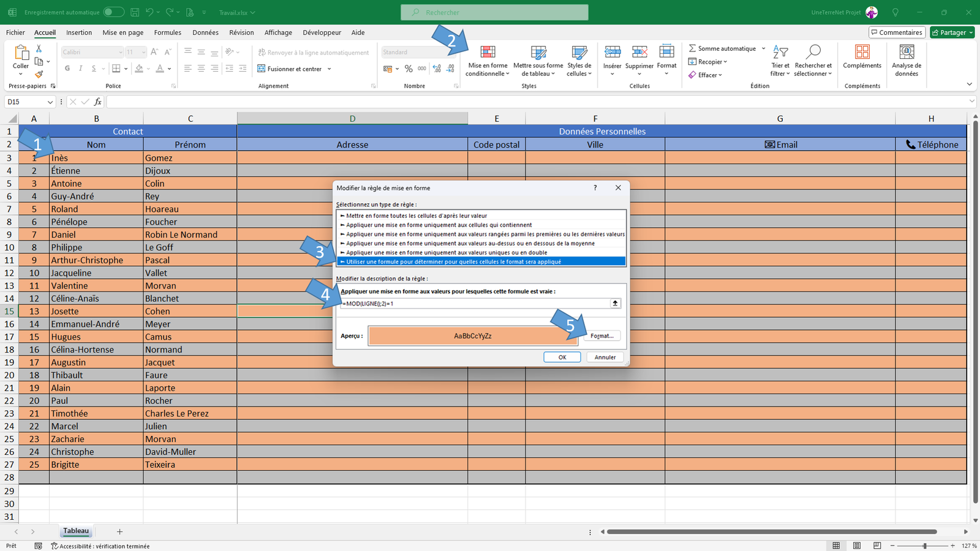Add a new sheet with plus
The height and width of the screenshot is (551, 980).
coord(120,531)
